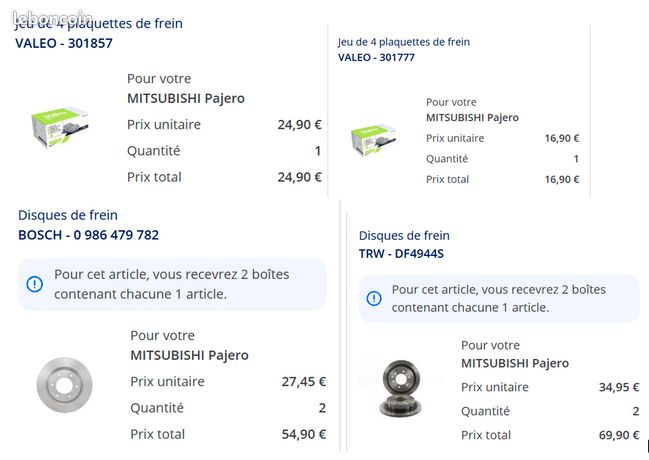
Task: Click the BOSCH two-boxes notice banner
Action: 172,284
